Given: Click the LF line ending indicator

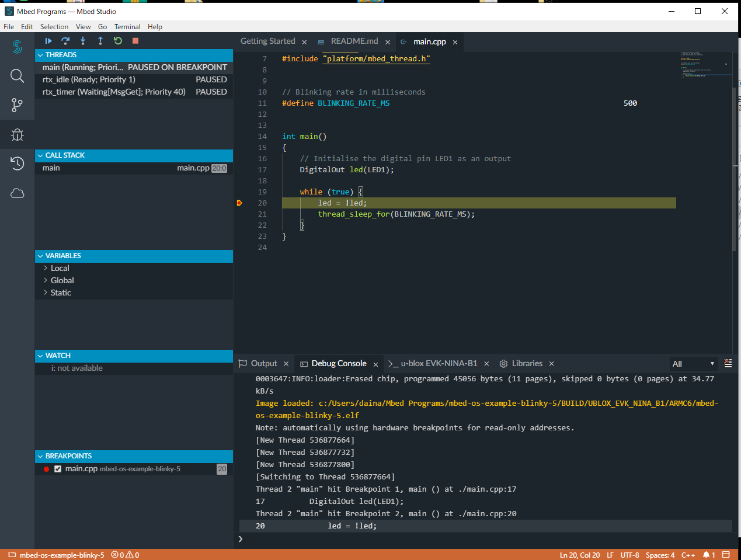Looking at the screenshot, I should click(610, 555).
